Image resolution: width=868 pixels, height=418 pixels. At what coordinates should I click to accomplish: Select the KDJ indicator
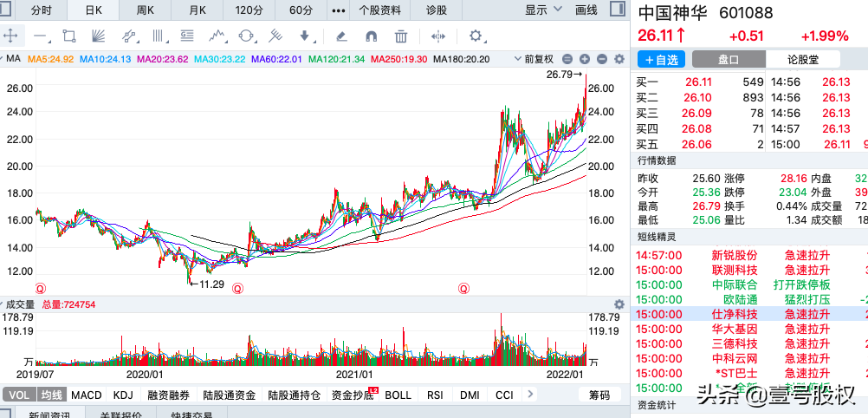pyautogui.click(x=124, y=395)
